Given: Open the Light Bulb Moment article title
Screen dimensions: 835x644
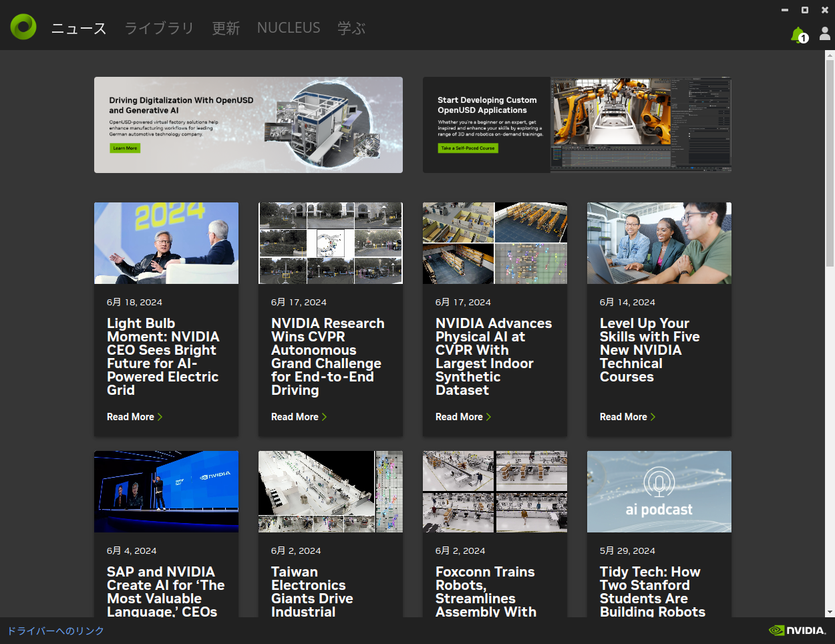Looking at the screenshot, I should (163, 357).
